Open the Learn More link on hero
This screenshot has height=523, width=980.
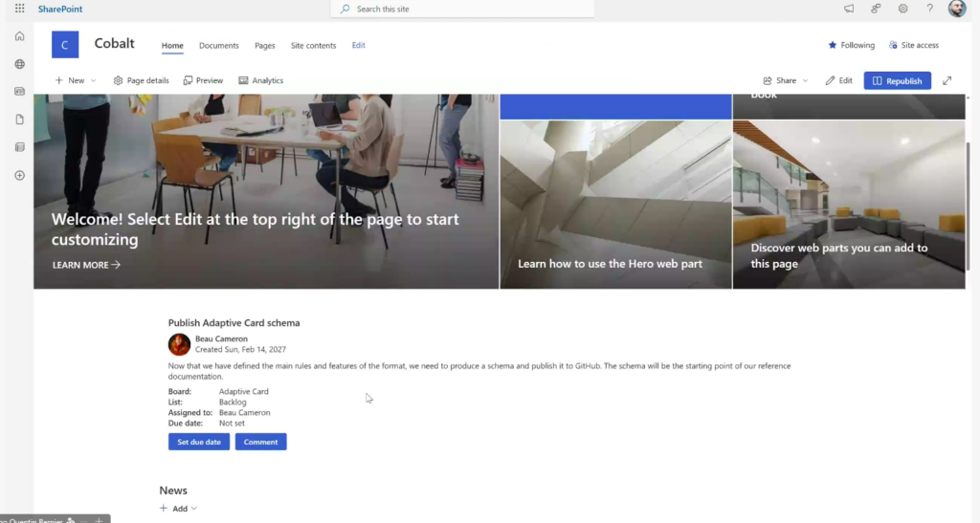[x=86, y=265]
